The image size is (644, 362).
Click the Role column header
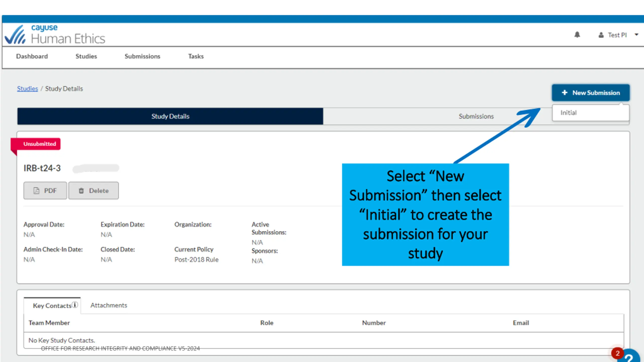[267, 323]
